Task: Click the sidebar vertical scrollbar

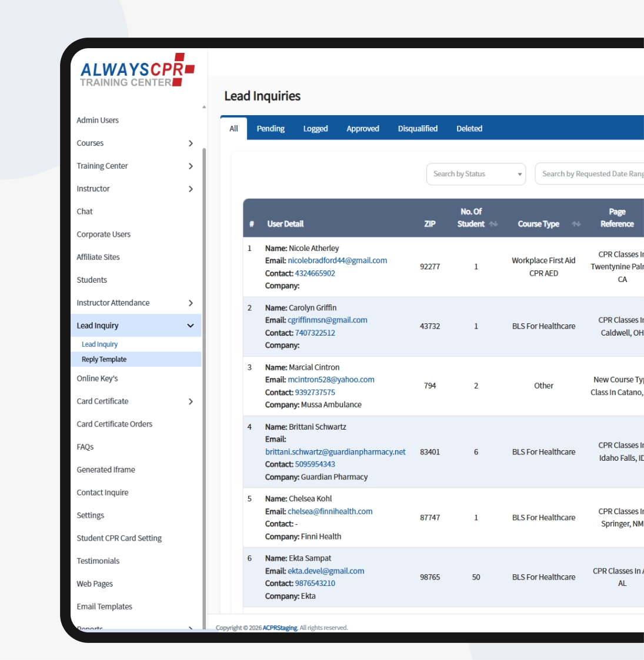Action: [204, 387]
